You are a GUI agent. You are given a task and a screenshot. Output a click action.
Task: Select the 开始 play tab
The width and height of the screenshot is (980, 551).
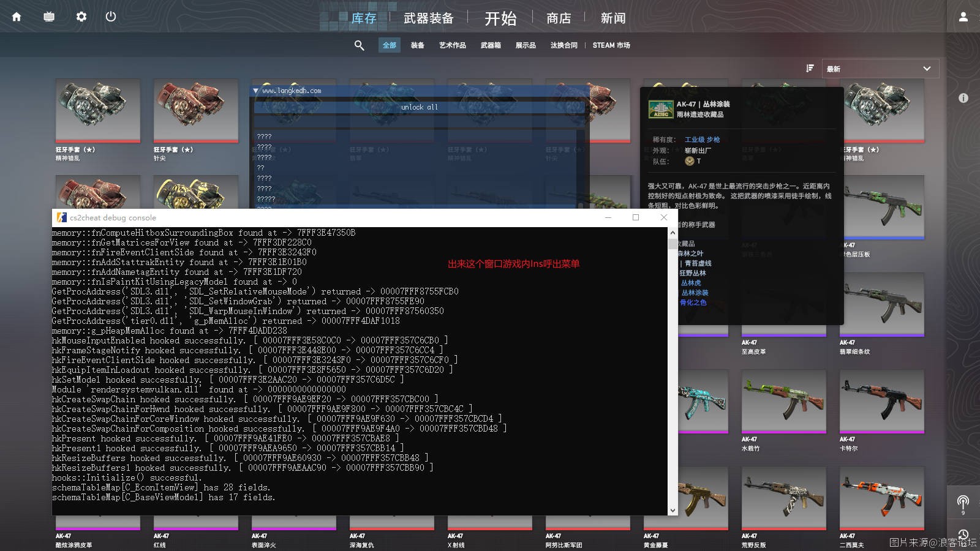[500, 18]
